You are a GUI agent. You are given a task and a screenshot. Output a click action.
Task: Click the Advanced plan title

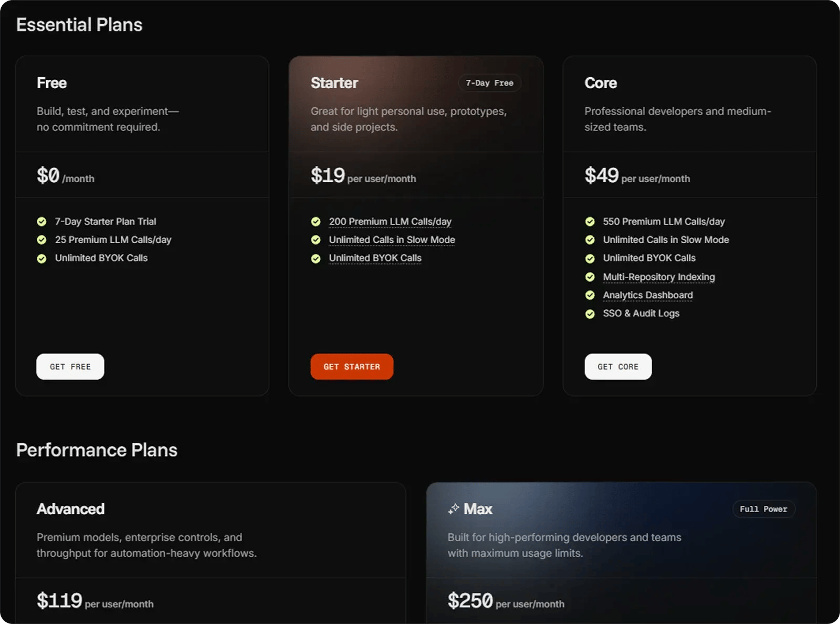click(70, 508)
